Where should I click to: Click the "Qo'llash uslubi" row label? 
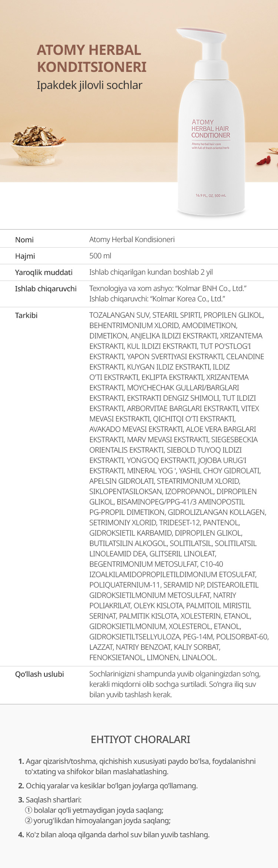point(39,674)
